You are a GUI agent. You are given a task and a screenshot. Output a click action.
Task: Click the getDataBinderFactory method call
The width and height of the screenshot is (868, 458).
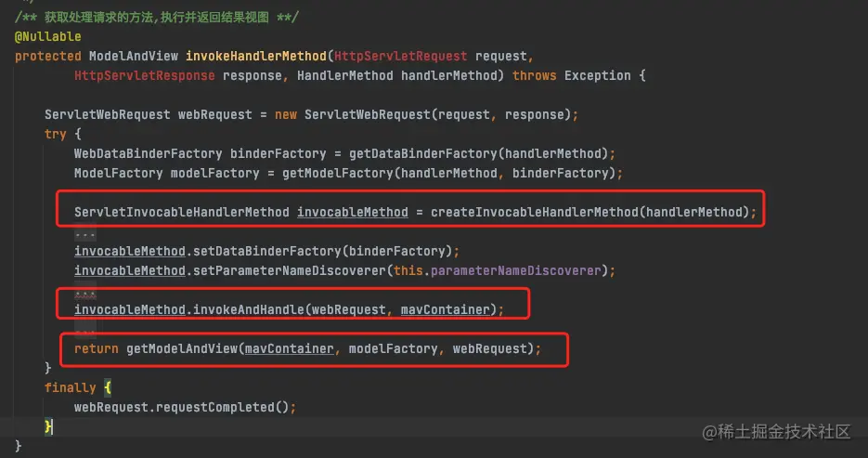coord(423,153)
